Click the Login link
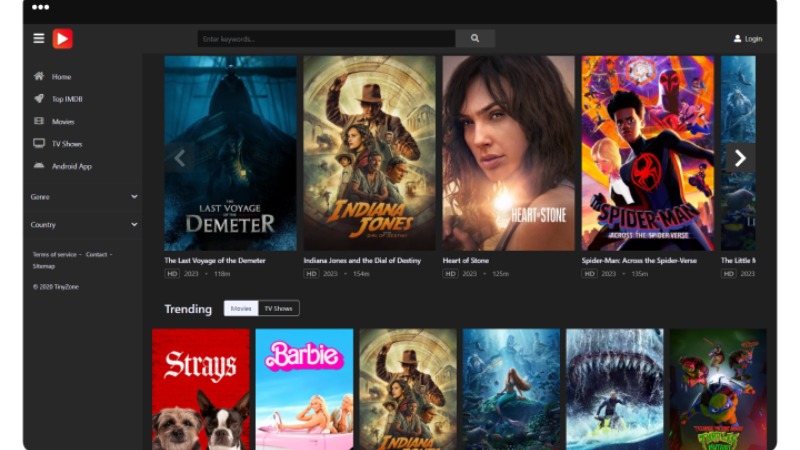Viewport: 800px width, 450px height. click(753, 39)
